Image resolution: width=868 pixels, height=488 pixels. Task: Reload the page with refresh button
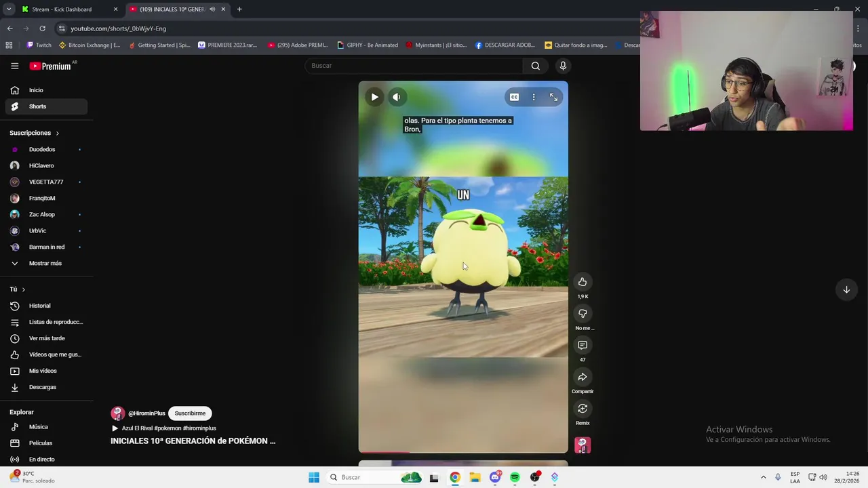pyautogui.click(x=42, y=28)
